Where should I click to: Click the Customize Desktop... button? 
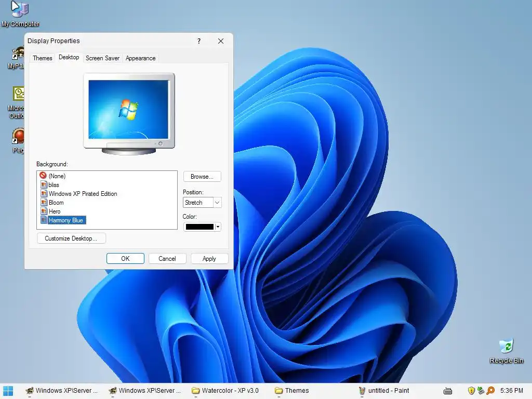(71, 238)
